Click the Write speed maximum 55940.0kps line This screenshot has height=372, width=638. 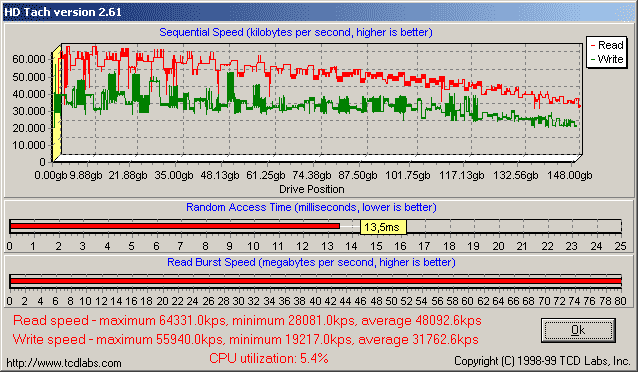245,339
